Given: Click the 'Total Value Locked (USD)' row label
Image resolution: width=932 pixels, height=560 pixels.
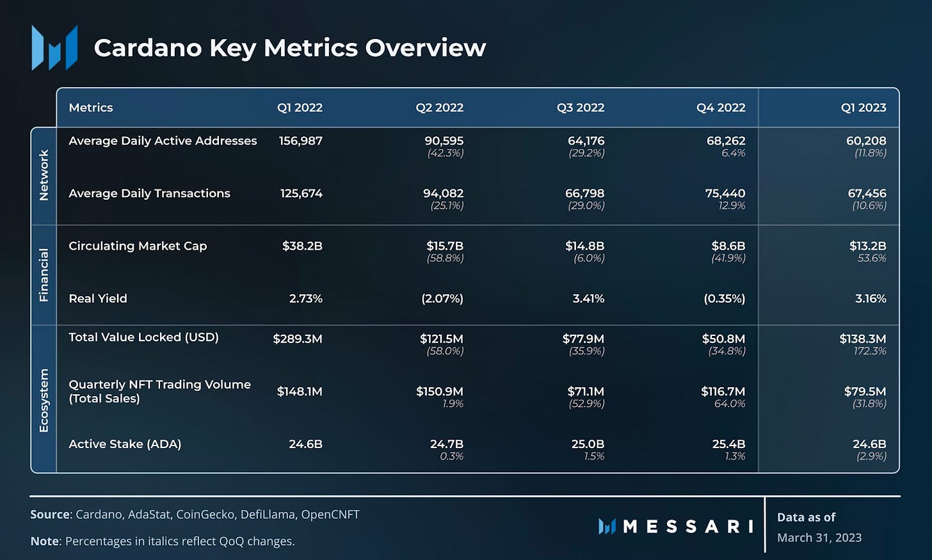Looking at the screenshot, I should (x=143, y=337).
